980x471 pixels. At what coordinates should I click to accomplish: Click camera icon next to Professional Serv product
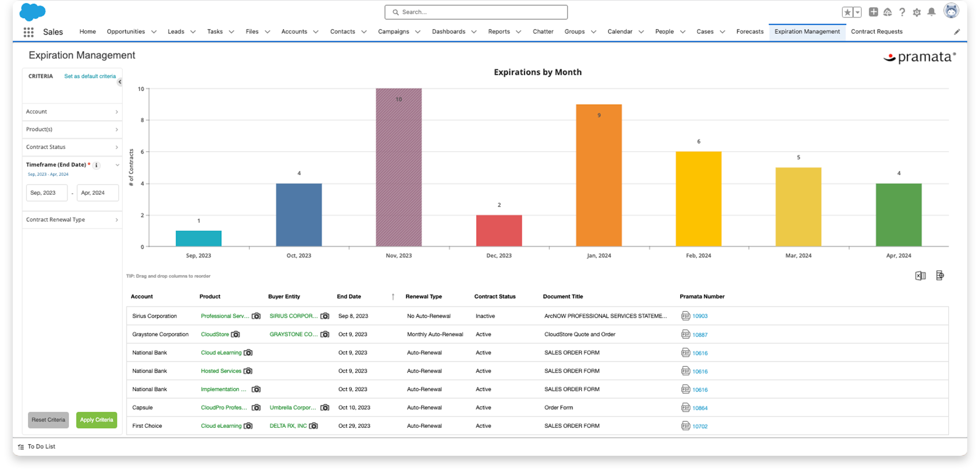pyautogui.click(x=256, y=316)
